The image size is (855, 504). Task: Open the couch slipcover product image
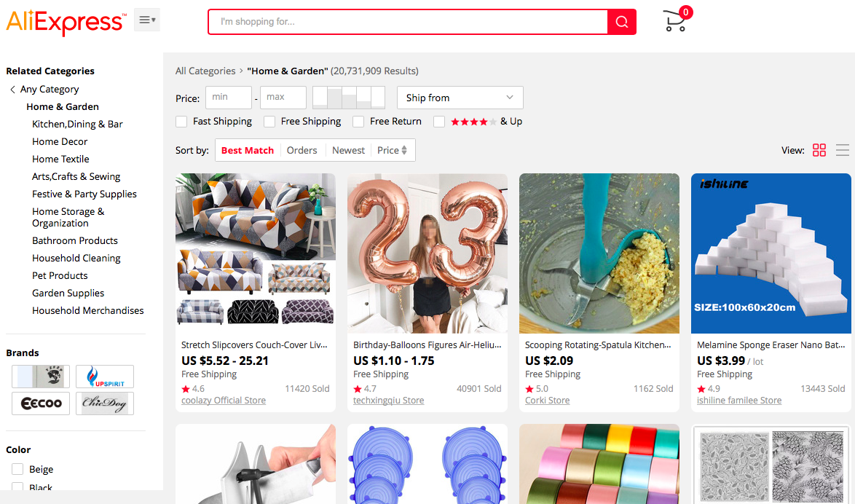click(x=255, y=253)
